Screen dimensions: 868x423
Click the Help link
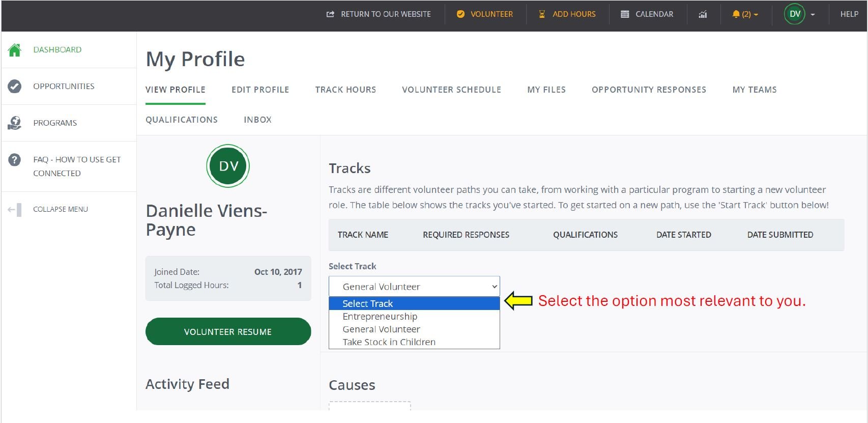849,14
